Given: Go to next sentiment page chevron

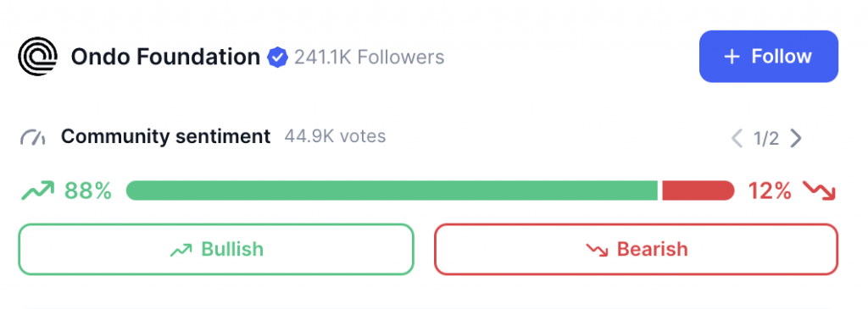Looking at the screenshot, I should pos(795,138).
